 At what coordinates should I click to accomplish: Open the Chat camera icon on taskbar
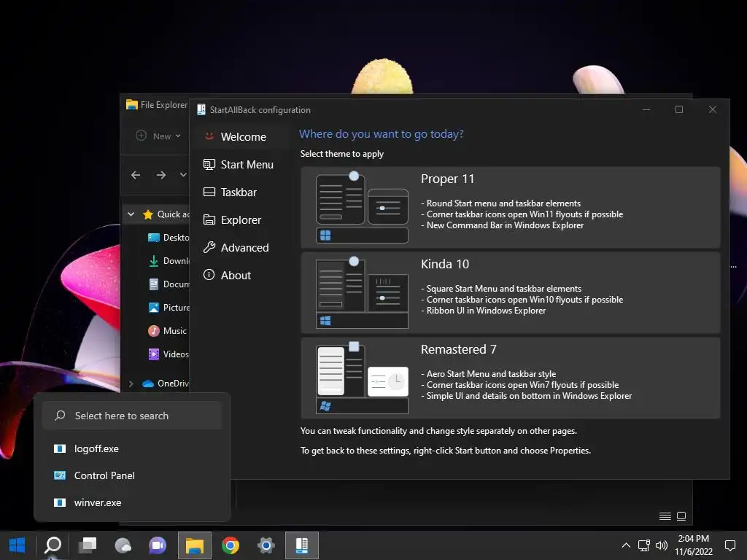coord(158,545)
